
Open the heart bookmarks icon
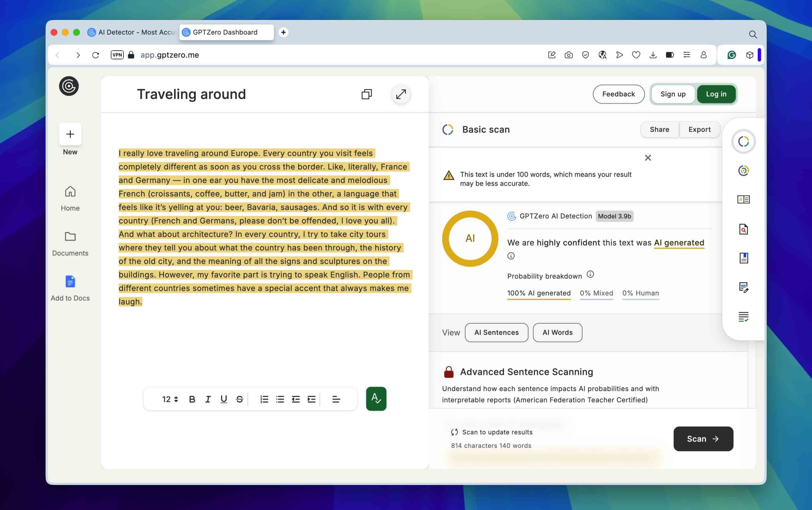coord(636,55)
